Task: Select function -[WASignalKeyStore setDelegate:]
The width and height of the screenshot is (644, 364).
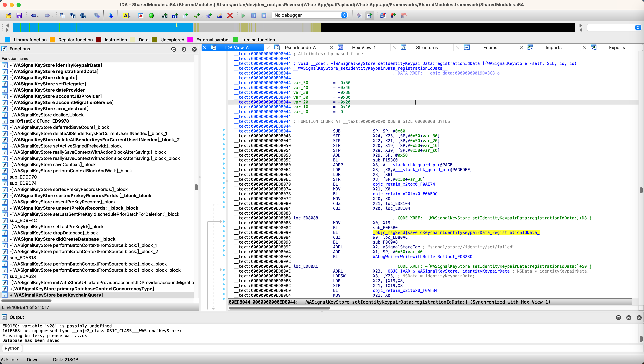Action: [48, 84]
